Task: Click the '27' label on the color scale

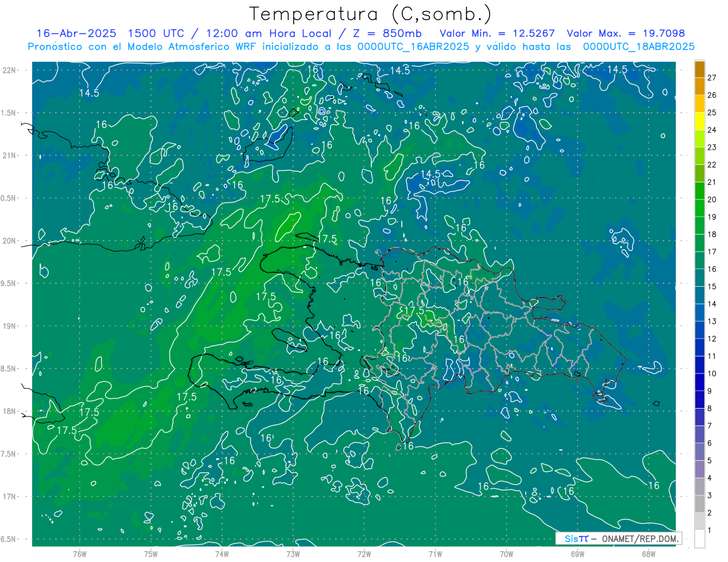Action: (x=712, y=78)
